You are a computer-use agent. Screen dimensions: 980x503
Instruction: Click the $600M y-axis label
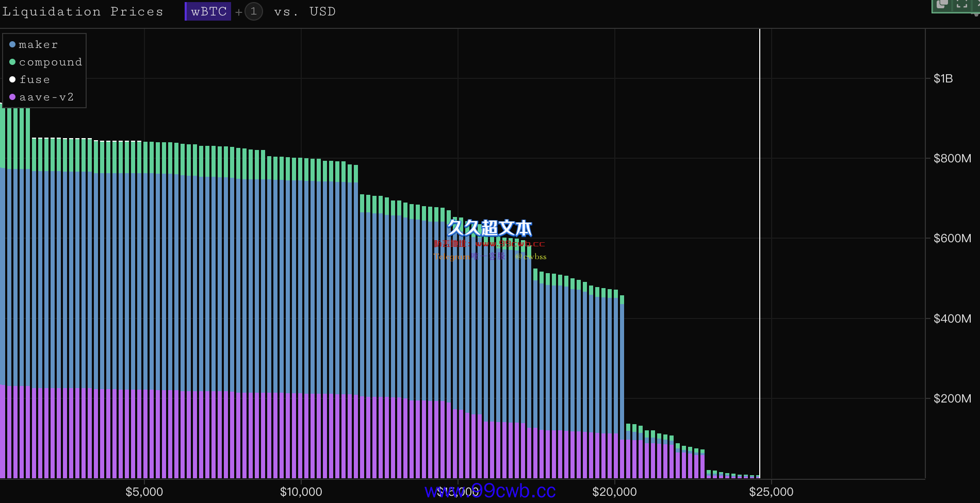tap(952, 239)
